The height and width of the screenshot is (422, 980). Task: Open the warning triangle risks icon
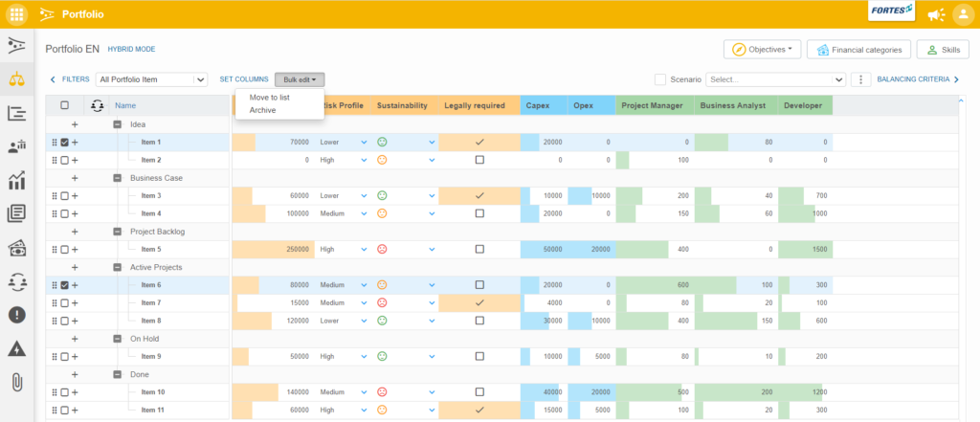[17, 349]
